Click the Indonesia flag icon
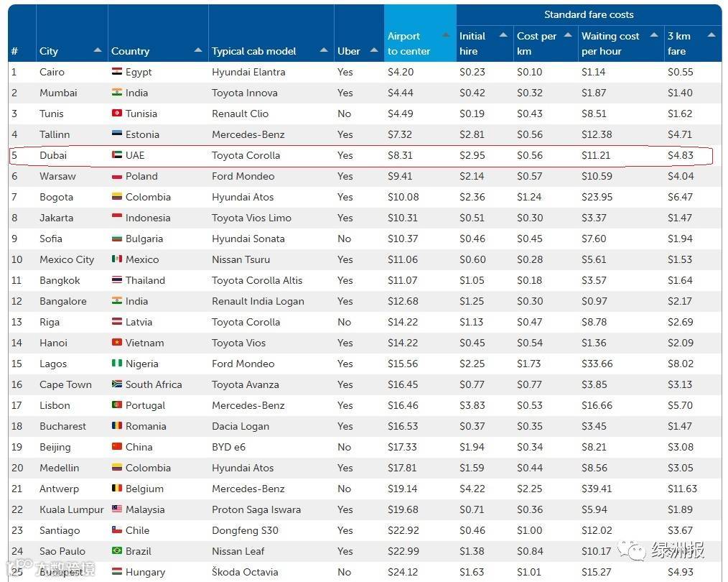This screenshot has width=728, height=582. coord(117,217)
